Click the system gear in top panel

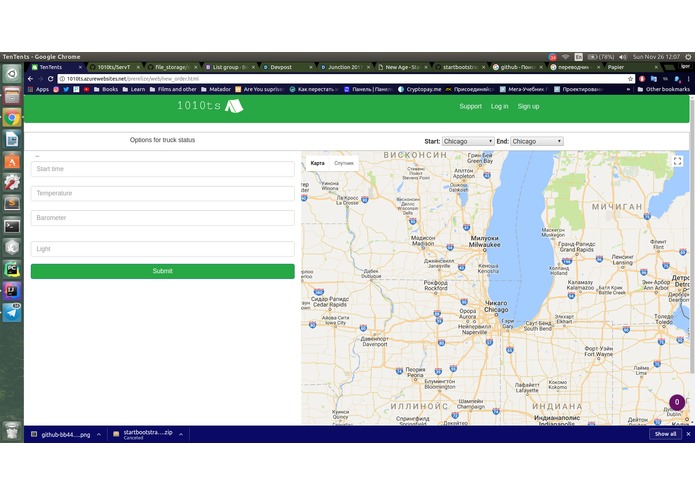[x=688, y=57]
